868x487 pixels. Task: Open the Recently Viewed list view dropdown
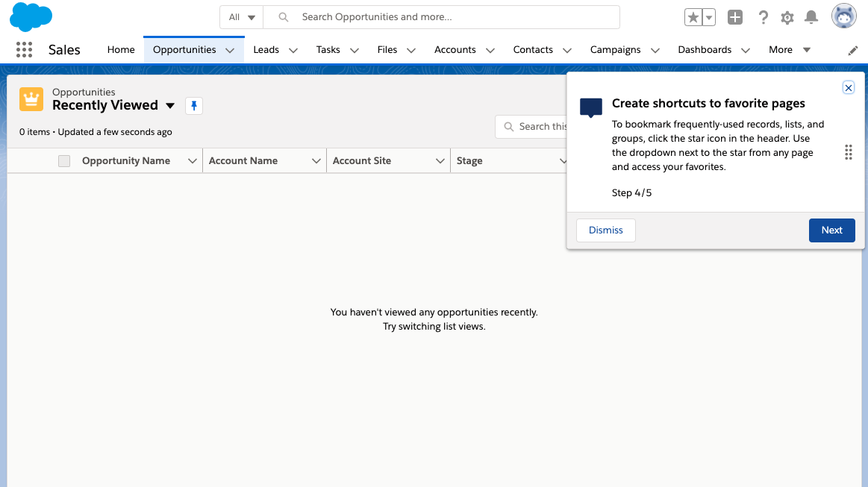point(170,106)
